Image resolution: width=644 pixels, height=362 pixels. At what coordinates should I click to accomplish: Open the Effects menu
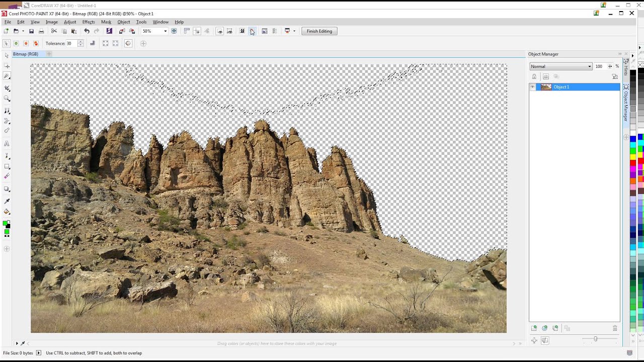pos(89,22)
